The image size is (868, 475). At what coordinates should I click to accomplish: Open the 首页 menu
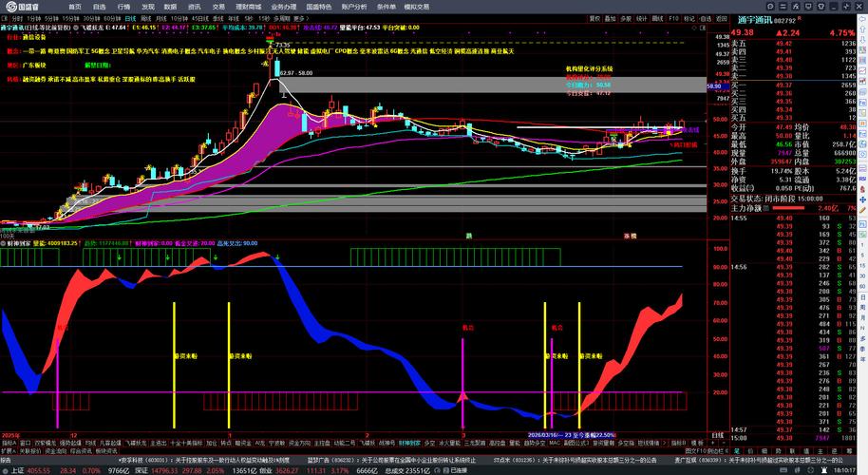(x=75, y=7)
